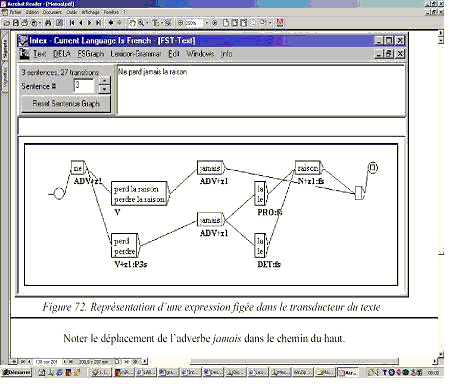
Task: Open the Document menu
Action: coord(52,12)
